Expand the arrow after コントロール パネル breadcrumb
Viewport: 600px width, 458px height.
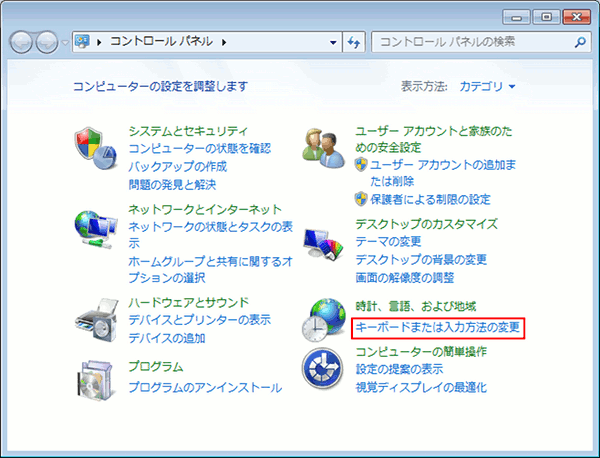coord(224,43)
